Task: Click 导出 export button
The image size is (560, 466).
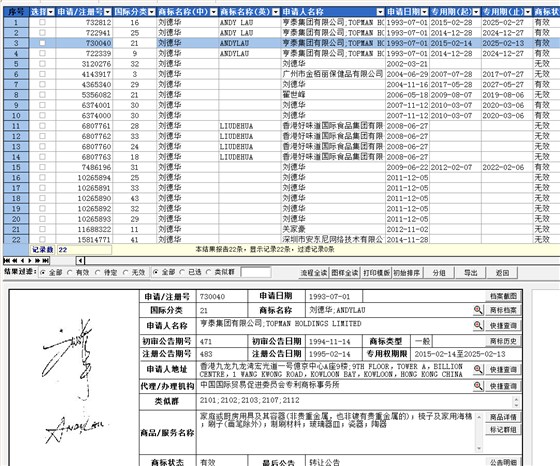Action: coord(470,273)
